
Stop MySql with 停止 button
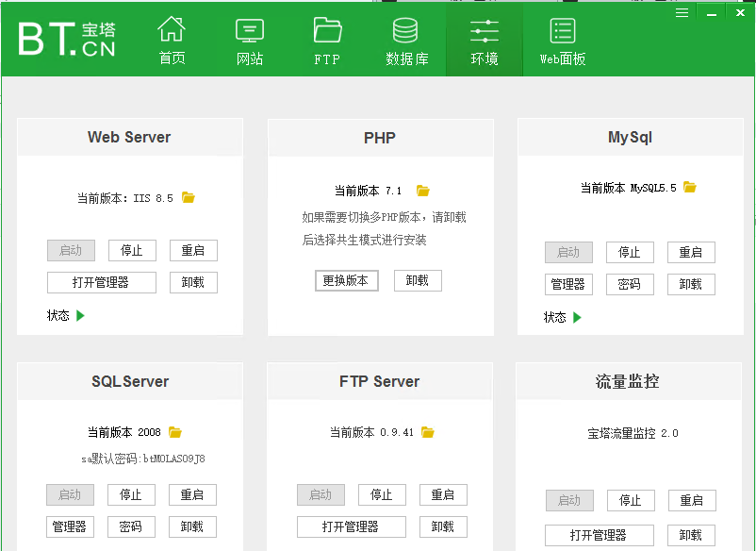tap(630, 252)
